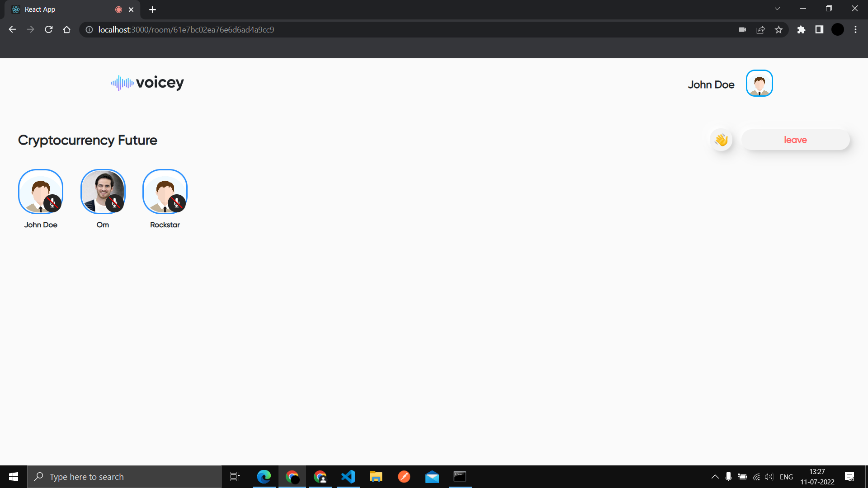Click the voicey logo
Image resolution: width=868 pixels, height=488 pixels.
point(147,83)
